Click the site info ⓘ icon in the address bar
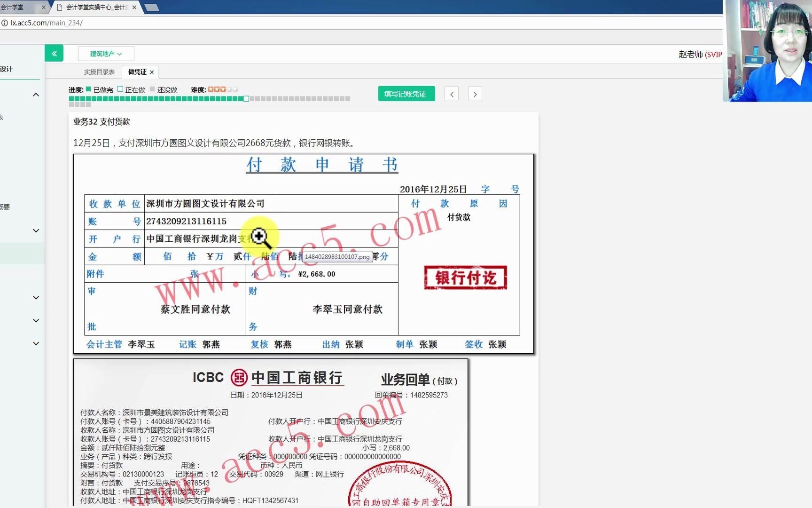Screen dimensions: 812x508 pos(5,23)
